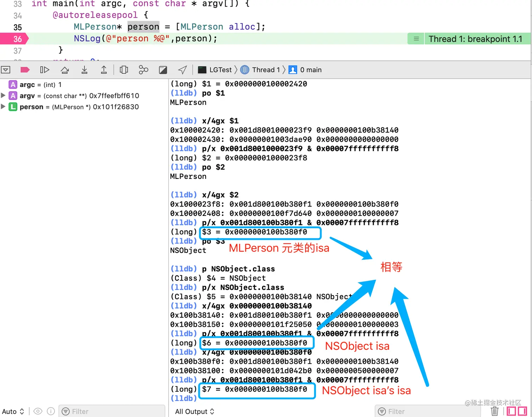Step over the current line
The width and height of the screenshot is (532, 417).
(x=65, y=70)
